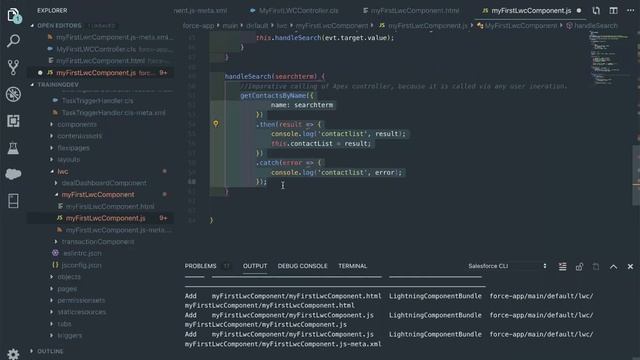Expand the permissionsets folder
This screenshot has height=360, width=640.
pos(81,300)
